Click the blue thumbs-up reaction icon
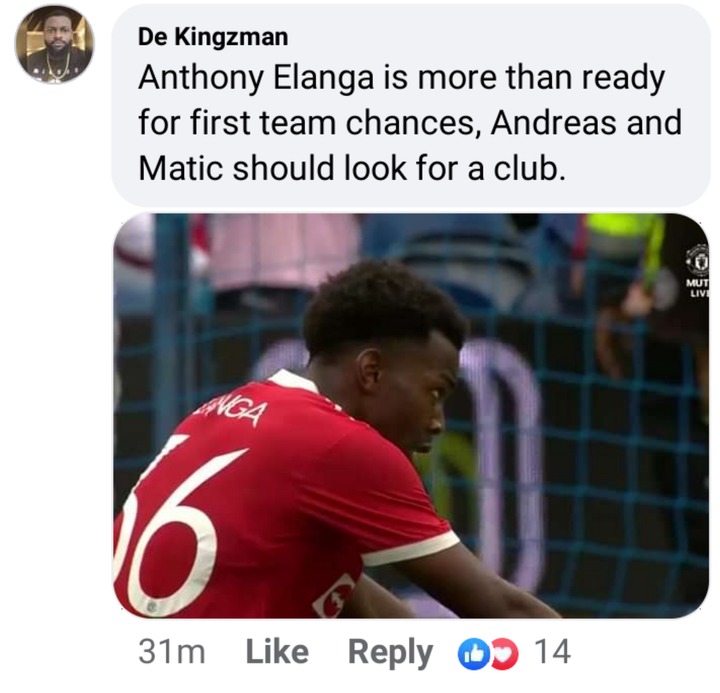The image size is (720, 693). point(473,655)
